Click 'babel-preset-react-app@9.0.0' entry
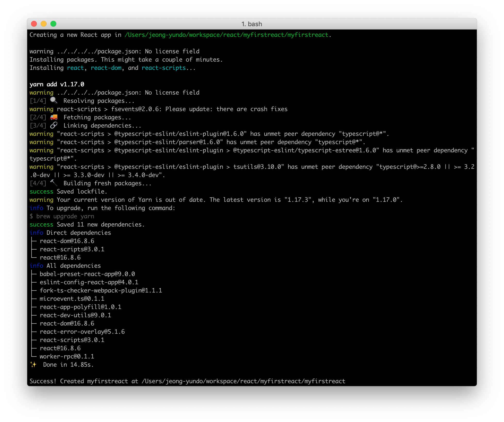Viewport: 504px width, 422px height. click(87, 274)
